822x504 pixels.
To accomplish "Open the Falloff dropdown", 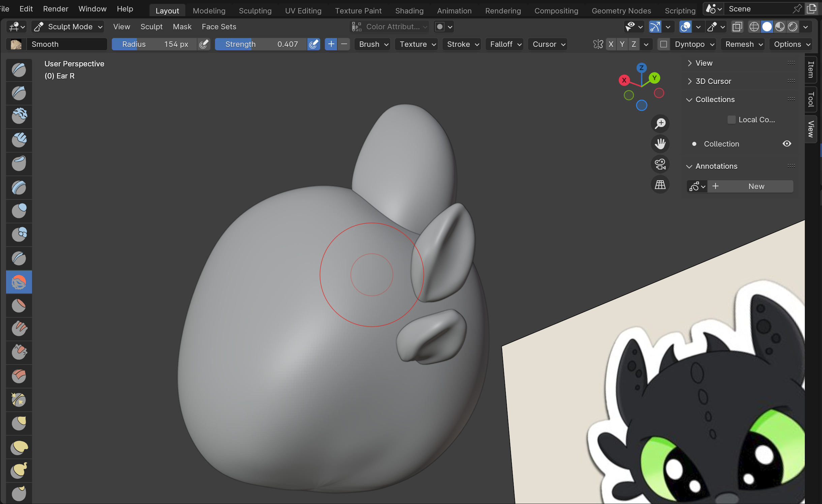I will coord(506,44).
